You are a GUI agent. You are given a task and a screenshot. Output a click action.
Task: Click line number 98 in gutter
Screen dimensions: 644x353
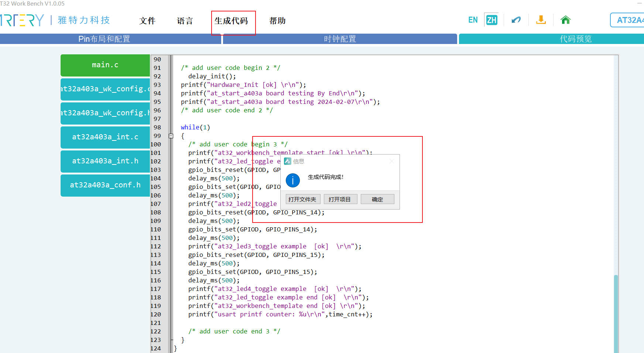[157, 127]
